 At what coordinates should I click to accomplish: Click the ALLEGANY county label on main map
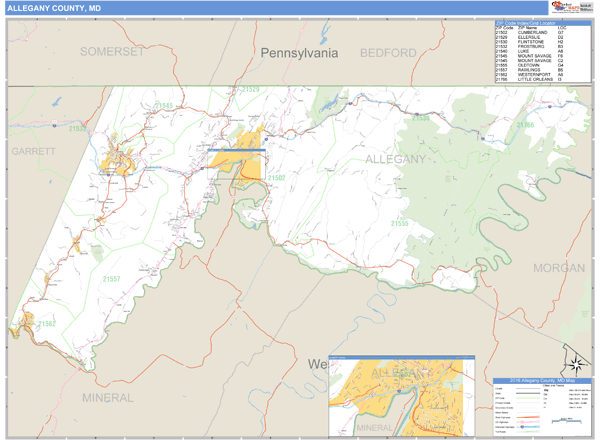point(394,159)
